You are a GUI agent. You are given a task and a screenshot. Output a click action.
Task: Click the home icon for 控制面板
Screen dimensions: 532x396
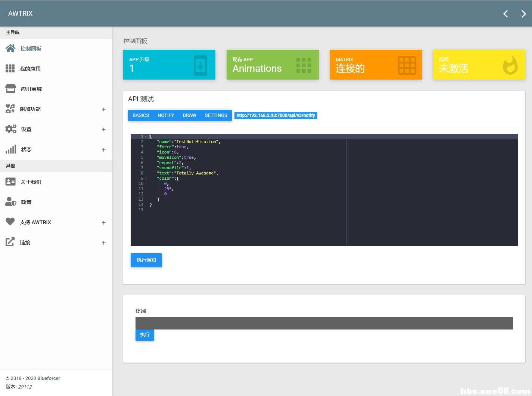pos(10,49)
